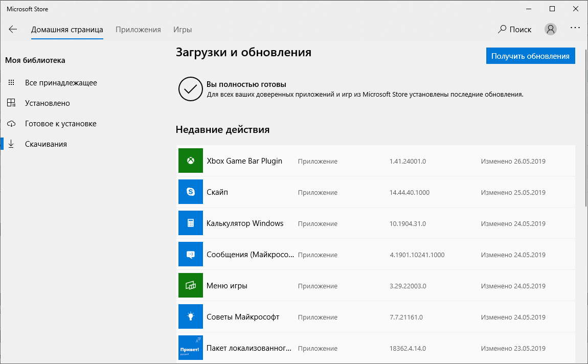
Task: Maximize the Microsoft Store window
Action: (x=552, y=9)
